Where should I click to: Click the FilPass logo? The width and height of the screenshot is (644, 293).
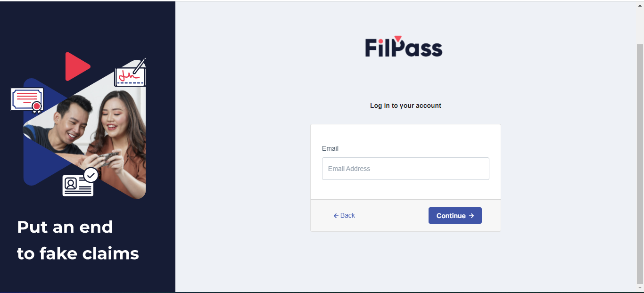coord(404,46)
